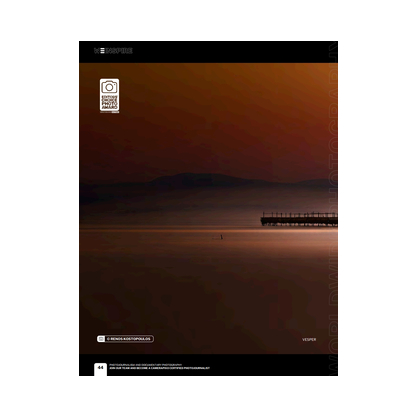Click the WE INSPIRE logo in header
The image size is (418, 418).
pos(113,51)
